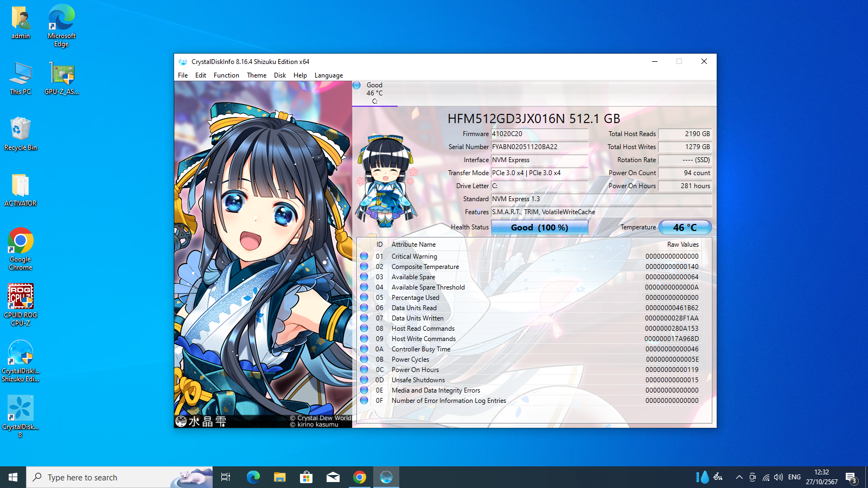Open the Edit menu

tap(201, 75)
